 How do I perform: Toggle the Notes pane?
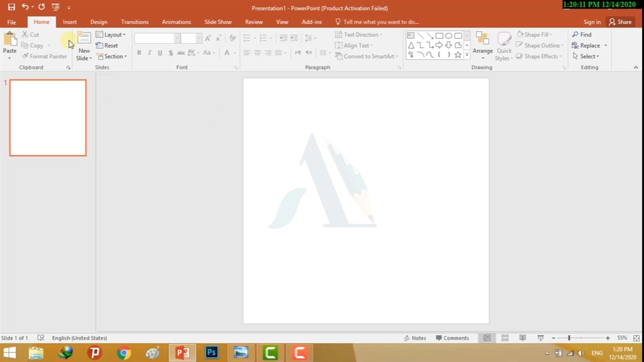coord(415,338)
